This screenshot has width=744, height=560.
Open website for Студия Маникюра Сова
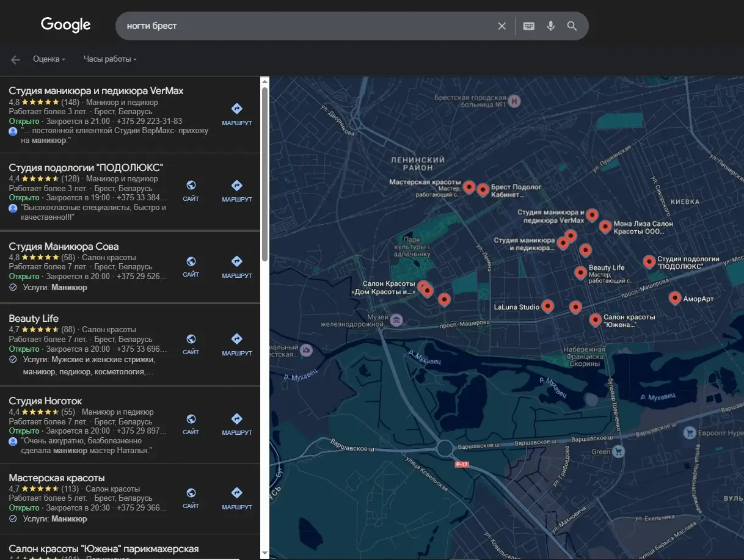(x=191, y=266)
